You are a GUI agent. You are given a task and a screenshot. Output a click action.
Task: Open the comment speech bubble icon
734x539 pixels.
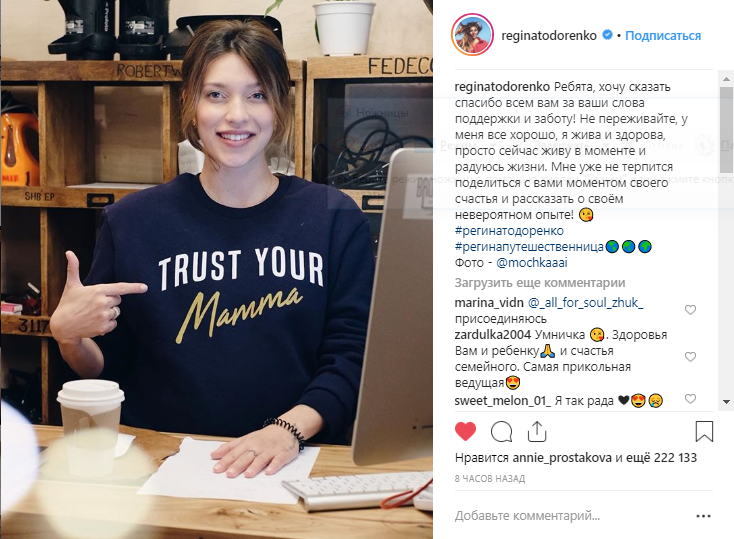pos(501,432)
